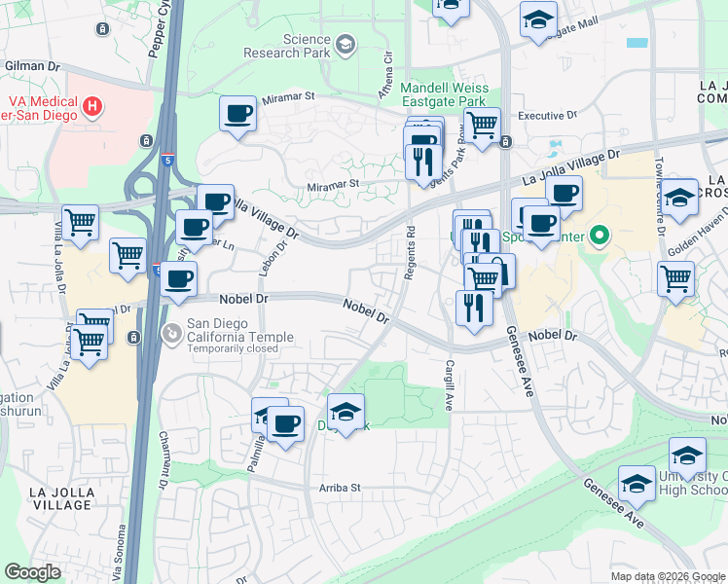Select the school marker at Doyle Park
The height and width of the screenshot is (584, 728).
coord(346,413)
